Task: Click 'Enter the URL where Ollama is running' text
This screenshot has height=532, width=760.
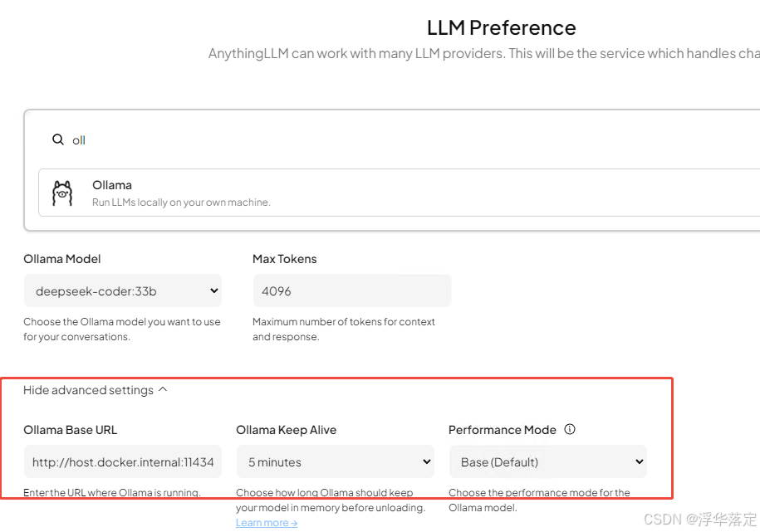Action: (112, 492)
